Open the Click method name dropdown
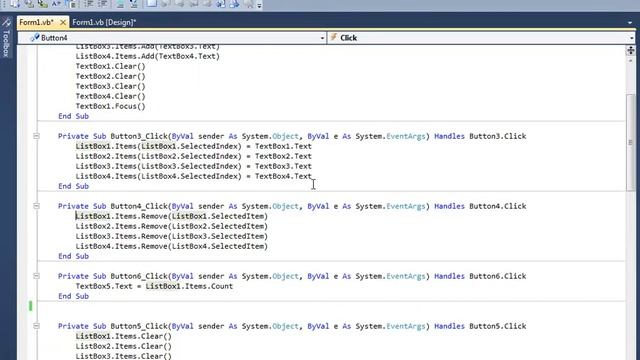The width and height of the screenshot is (640, 360). coord(631,38)
